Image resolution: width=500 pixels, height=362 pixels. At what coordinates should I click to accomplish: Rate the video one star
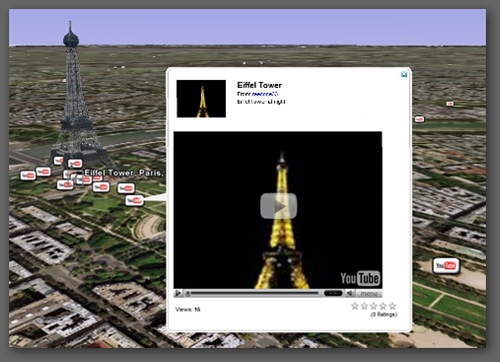(x=355, y=306)
